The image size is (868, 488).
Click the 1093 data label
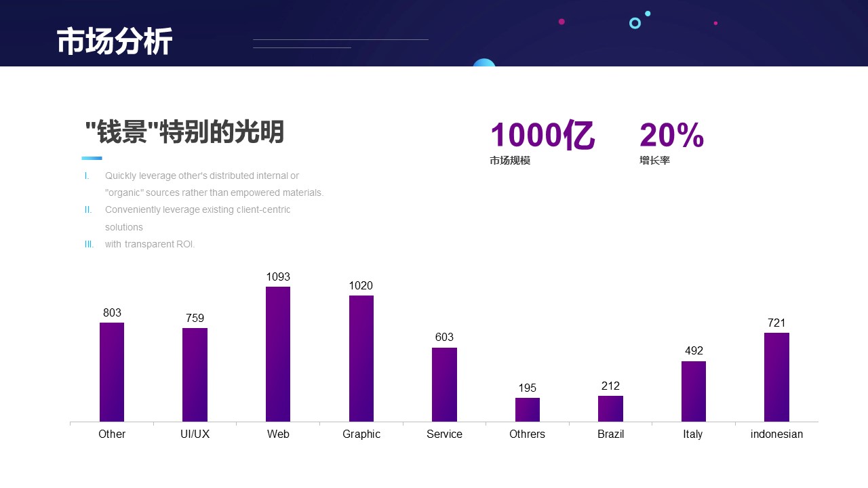pos(278,277)
